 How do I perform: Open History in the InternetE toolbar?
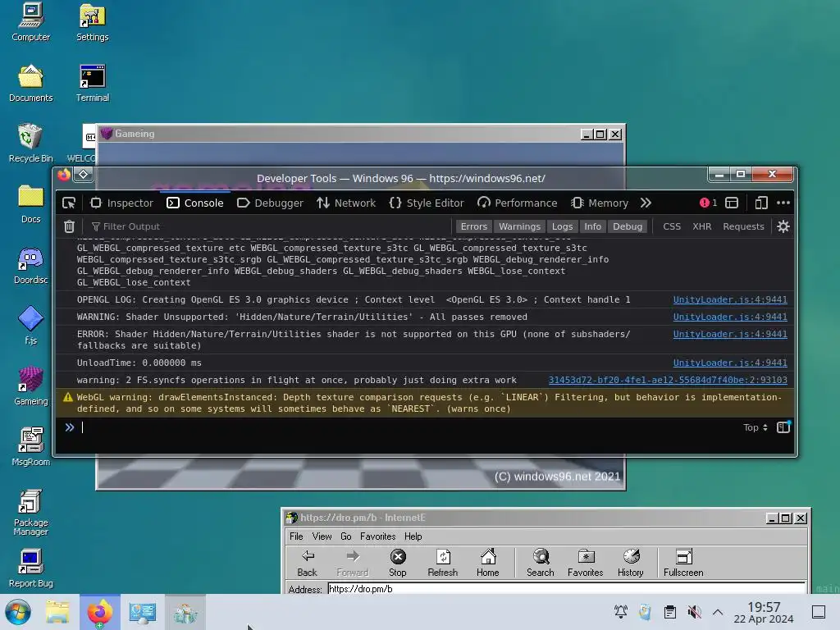(x=631, y=563)
